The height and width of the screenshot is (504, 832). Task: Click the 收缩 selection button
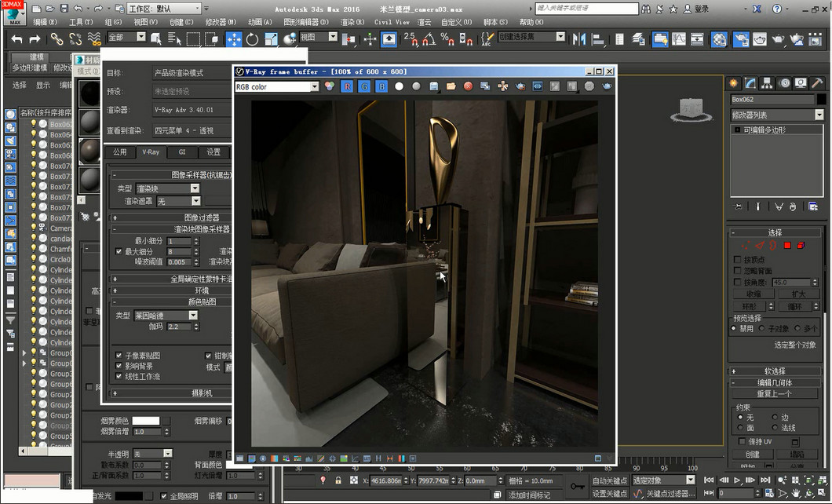click(753, 294)
